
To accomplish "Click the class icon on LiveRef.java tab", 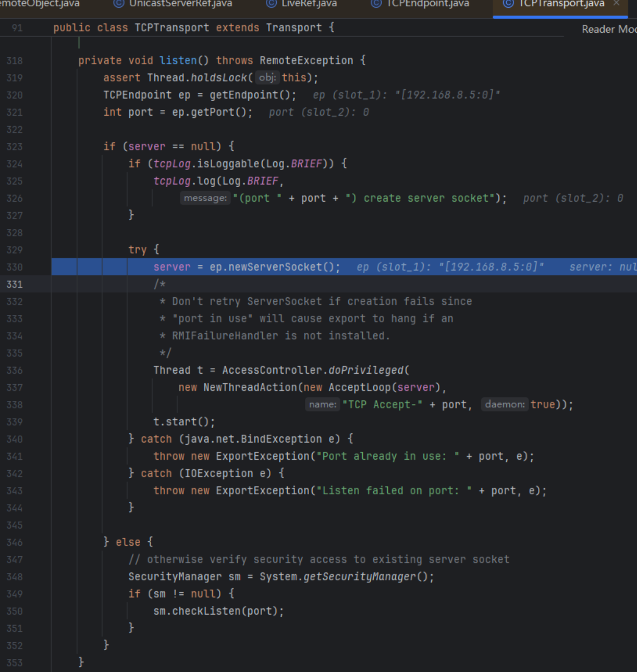I will point(271,4).
